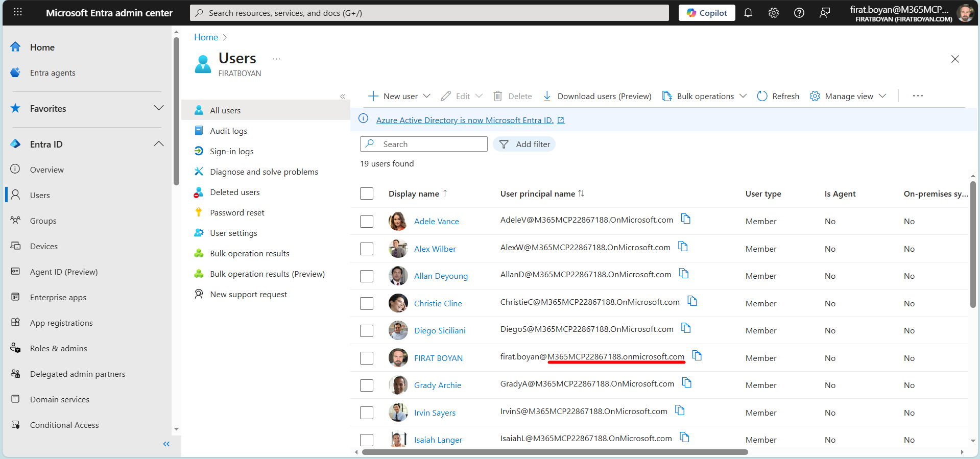This screenshot has height=459, width=980.
Task: Sort by User principal name column
Action: click(x=542, y=194)
